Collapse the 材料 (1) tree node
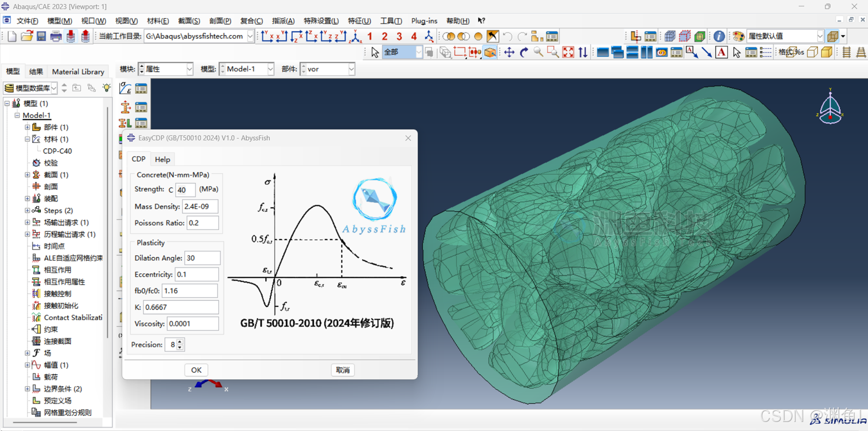868x431 pixels. click(x=27, y=139)
